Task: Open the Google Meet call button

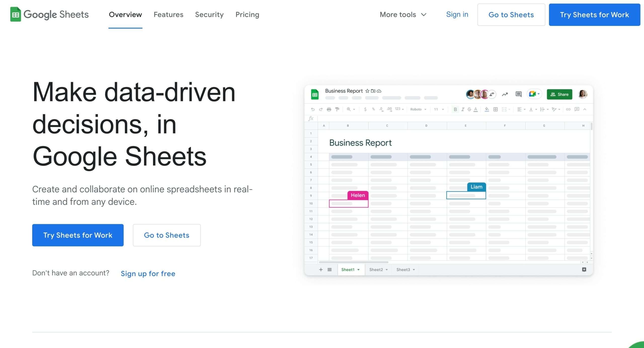Action: [x=534, y=94]
